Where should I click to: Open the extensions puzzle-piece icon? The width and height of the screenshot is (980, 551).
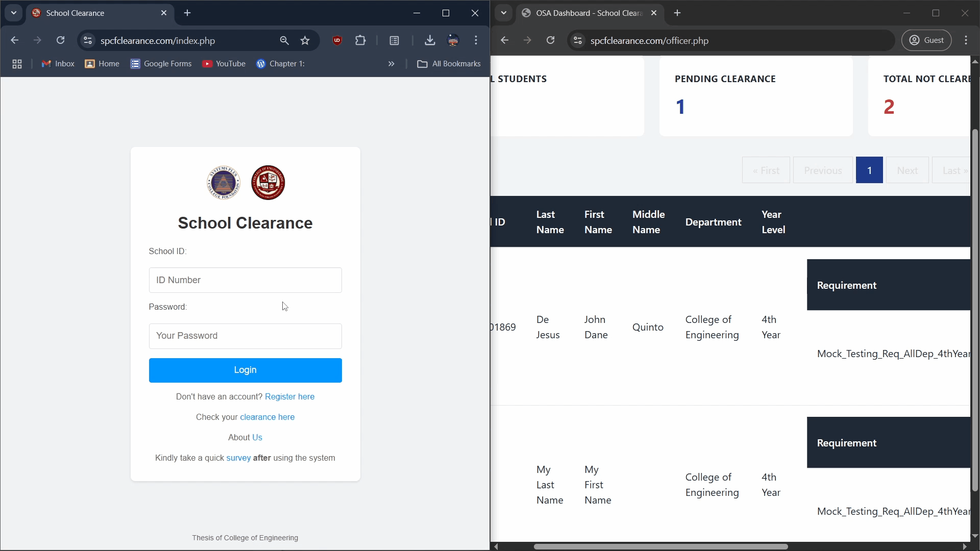click(360, 40)
